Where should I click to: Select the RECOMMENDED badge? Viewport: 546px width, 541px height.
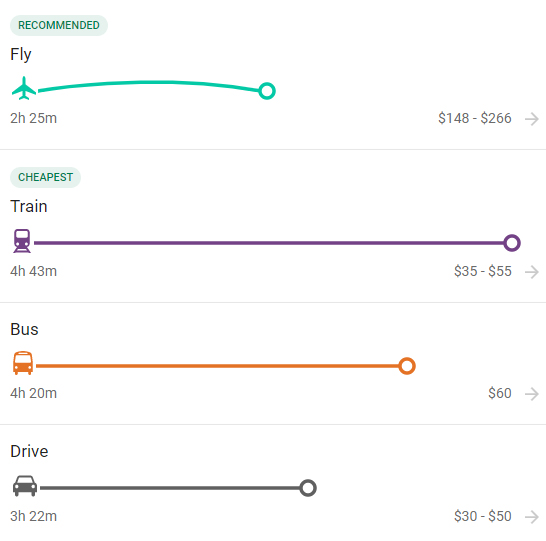(x=59, y=25)
